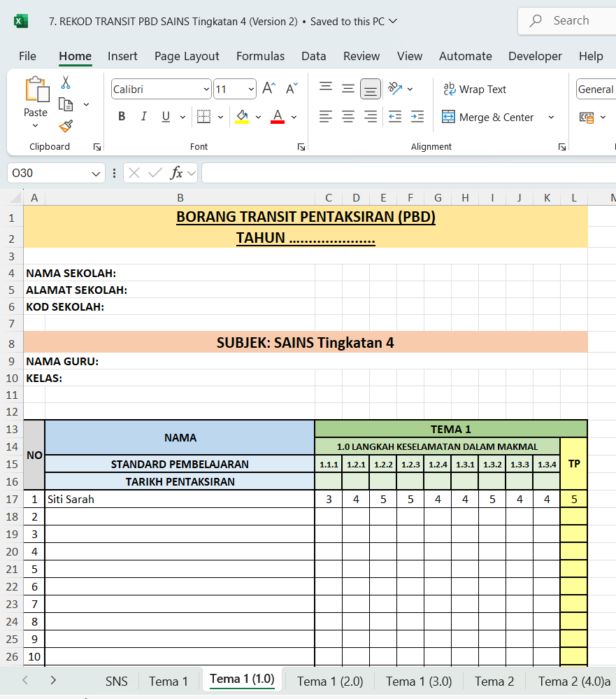Cancel the formula bar entry
The height and width of the screenshot is (699, 616).
pos(134,173)
